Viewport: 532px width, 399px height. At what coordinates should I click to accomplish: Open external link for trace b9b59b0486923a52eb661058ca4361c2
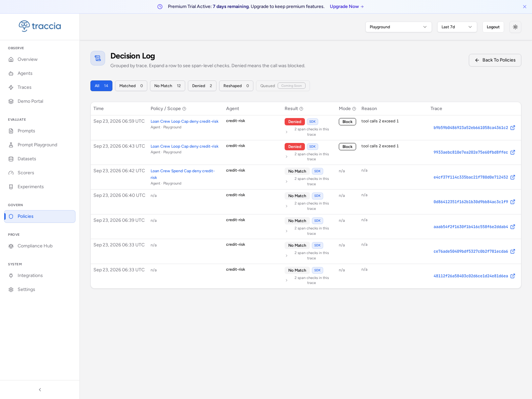(513, 128)
